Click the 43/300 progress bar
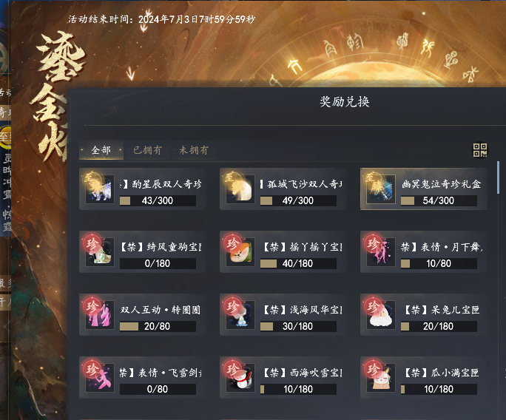 (x=158, y=200)
